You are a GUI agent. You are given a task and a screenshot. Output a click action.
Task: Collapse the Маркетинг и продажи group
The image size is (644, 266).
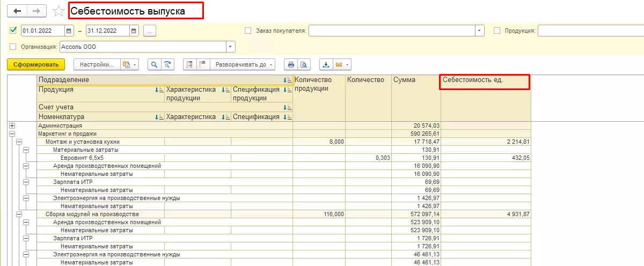pyautogui.click(x=12, y=134)
